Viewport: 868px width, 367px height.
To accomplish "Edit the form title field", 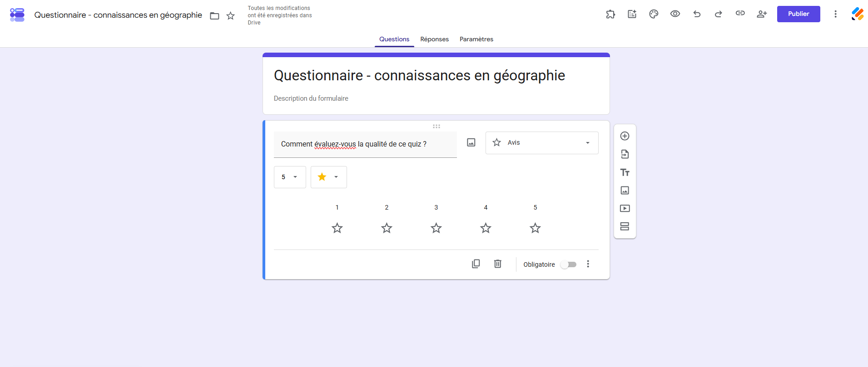I will [x=436, y=75].
